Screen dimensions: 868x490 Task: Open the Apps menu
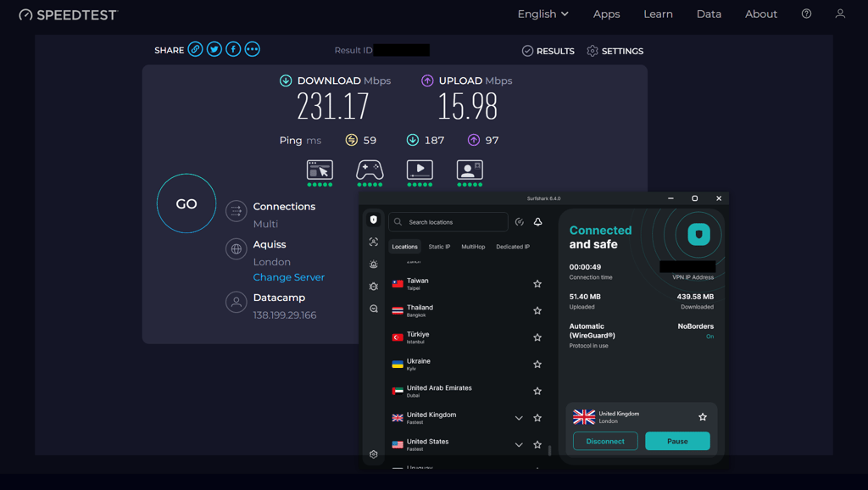[x=606, y=14]
